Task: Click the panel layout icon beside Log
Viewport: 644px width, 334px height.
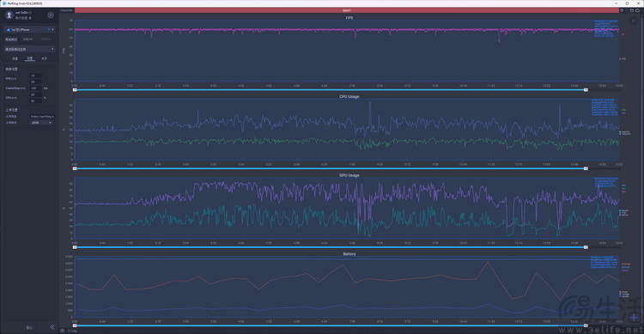Action: pyautogui.click(x=63, y=331)
